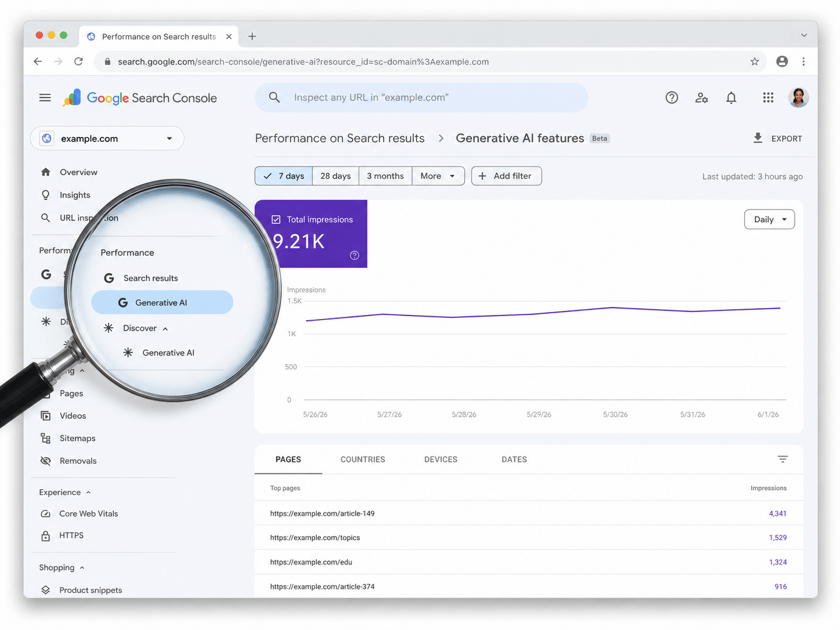The width and height of the screenshot is (840, 630).
Task: Select the 28 days date range
Action: [x=335, y=176]
